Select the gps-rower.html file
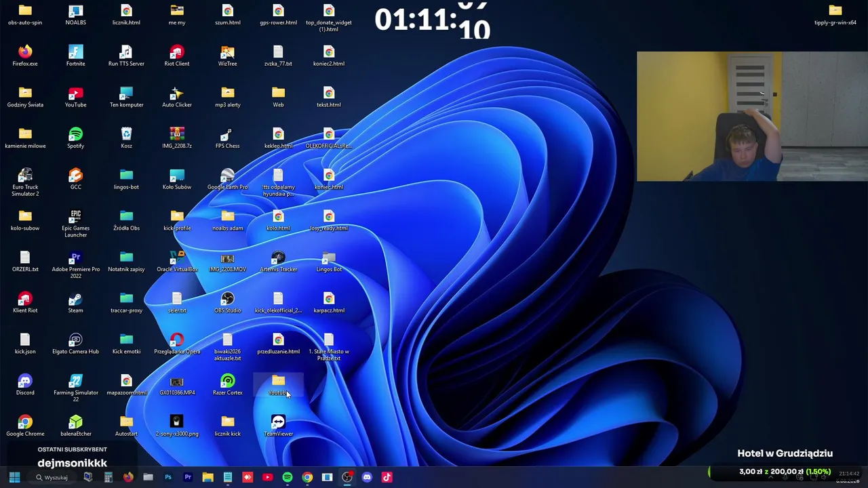The height and width of the screenshot is (488, 868). point(278,14)
